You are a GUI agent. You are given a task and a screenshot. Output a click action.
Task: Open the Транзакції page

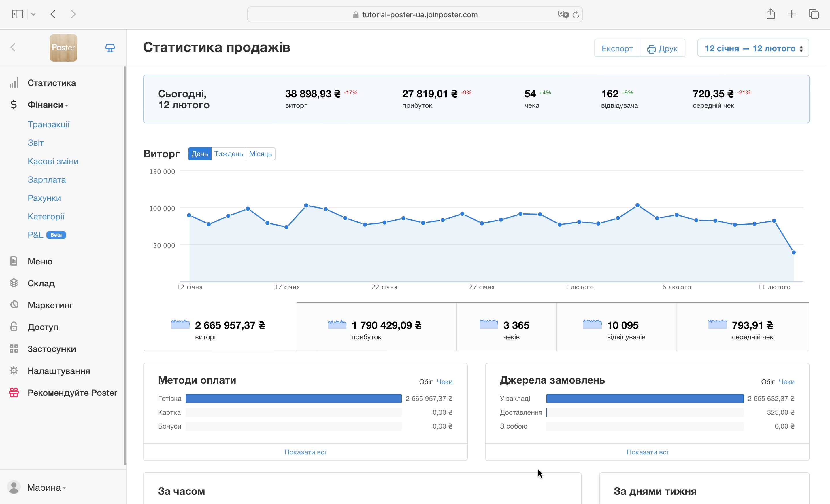48,124
